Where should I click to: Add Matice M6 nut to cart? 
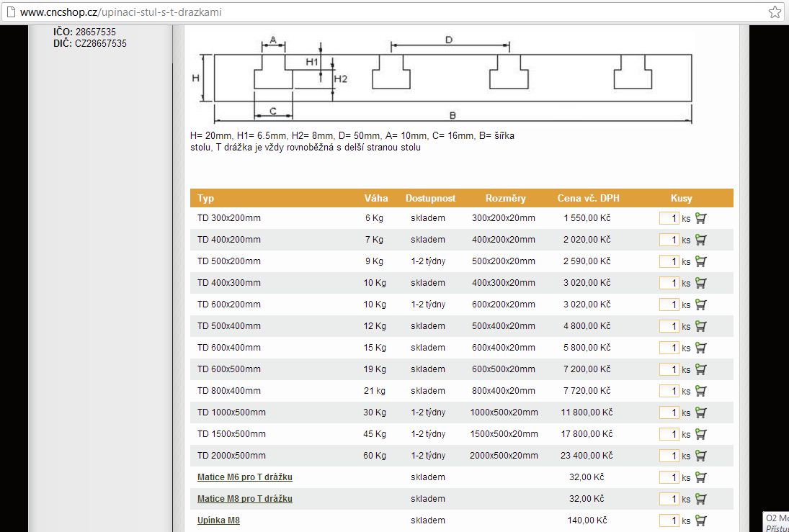coord(700,477)
